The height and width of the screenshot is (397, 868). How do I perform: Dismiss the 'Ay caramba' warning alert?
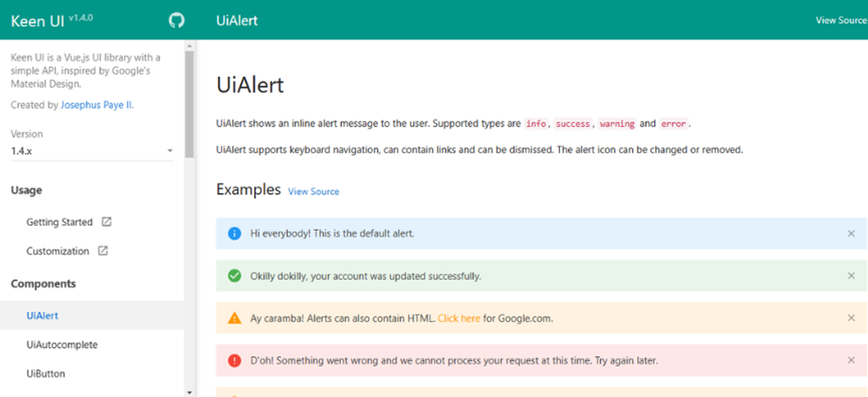click(851, 318)
